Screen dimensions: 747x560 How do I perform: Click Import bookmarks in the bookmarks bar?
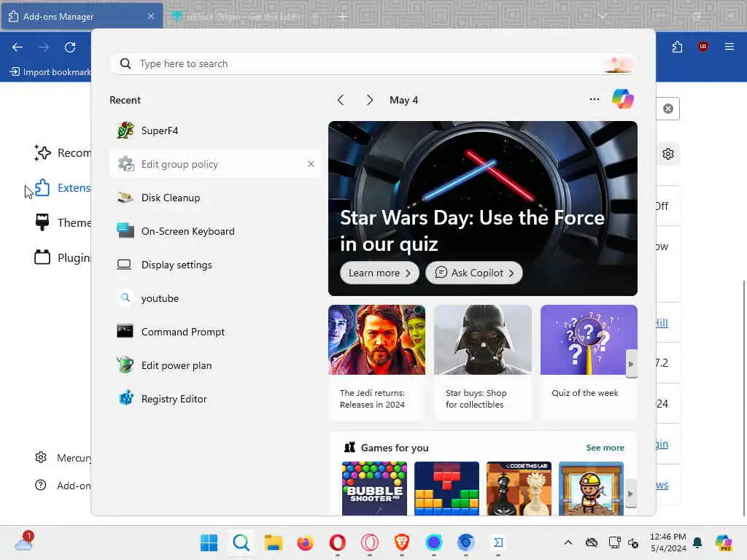50,72
